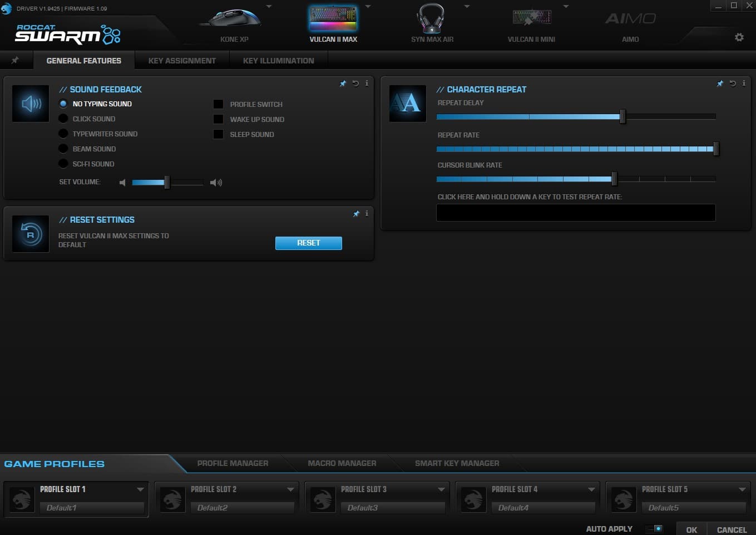756x535 pixels.
Task: Click Profile Slot 1 Roccat logo icon
Action: coord(22,499)
